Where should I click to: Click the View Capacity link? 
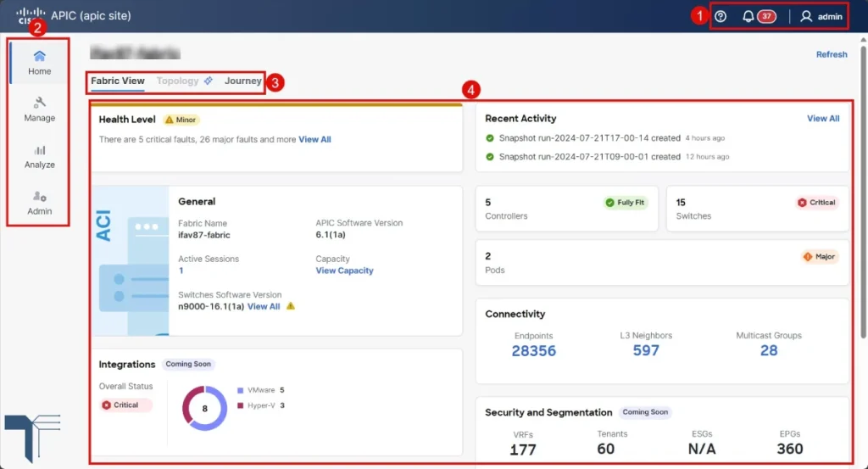[344, 271]
